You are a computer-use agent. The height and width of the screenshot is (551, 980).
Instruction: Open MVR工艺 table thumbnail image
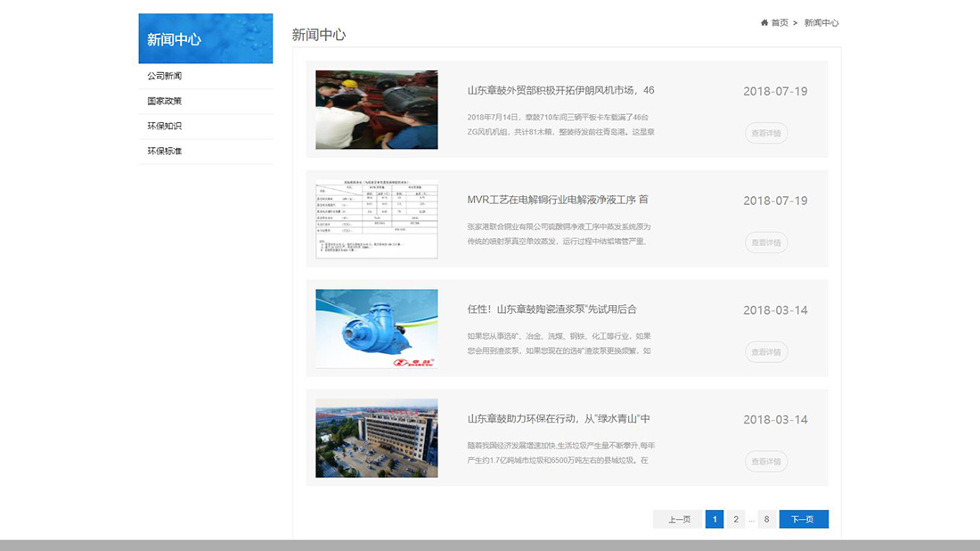pos(376,219)
